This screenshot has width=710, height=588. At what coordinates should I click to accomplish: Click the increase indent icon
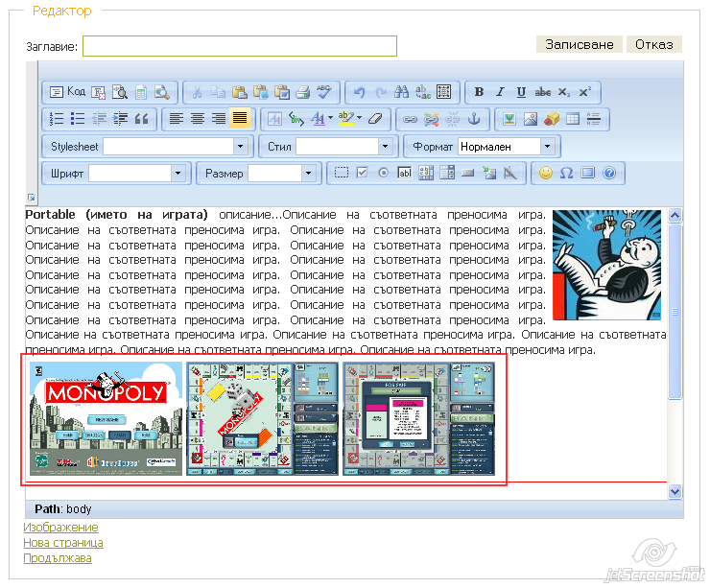(x=121, y=119)
